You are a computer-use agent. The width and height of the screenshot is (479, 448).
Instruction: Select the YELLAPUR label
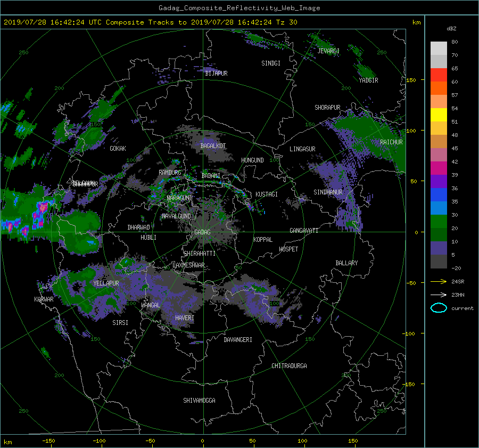(x=106, y=283)
